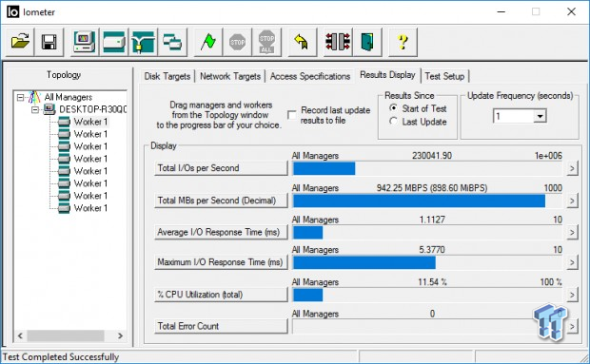The width and height of the screenshot is (590, 364).
Task: Collapse the DESKTOP-R30Q0 manager branch
Action: click(x=35, y=109)
